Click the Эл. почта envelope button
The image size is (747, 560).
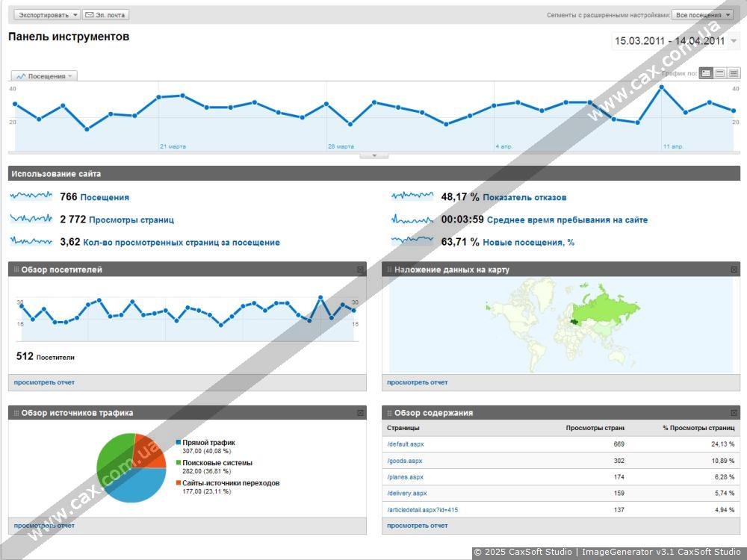point(105,15)
